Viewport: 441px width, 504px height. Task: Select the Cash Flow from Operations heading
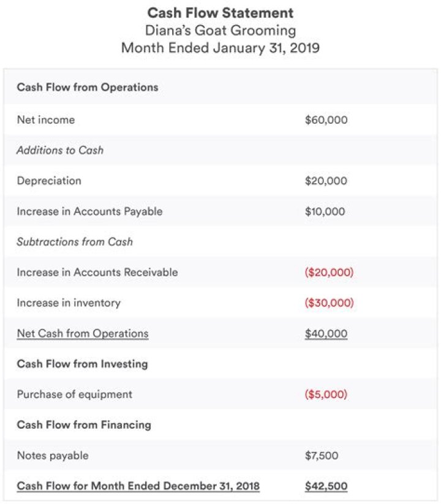[x=88, y=88]
